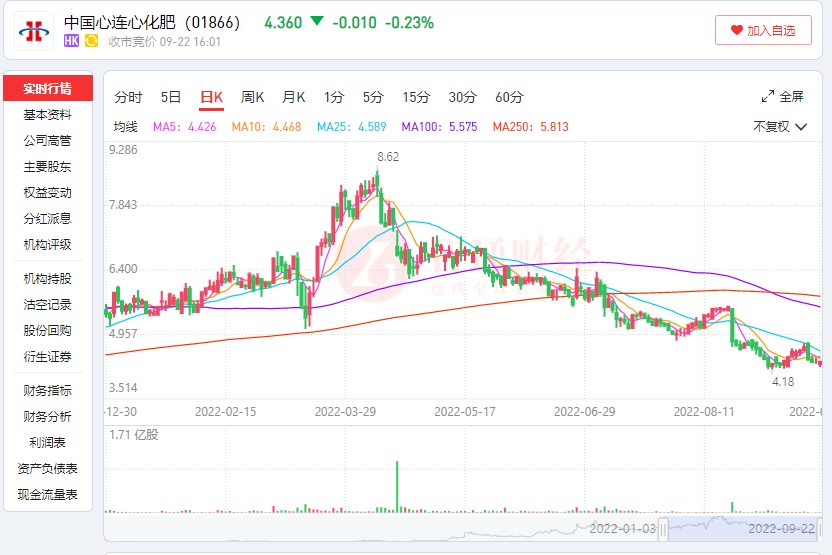Open 基本资料 in the sidebar
This screenshot has height=555, width=832.
click(48, 115)
